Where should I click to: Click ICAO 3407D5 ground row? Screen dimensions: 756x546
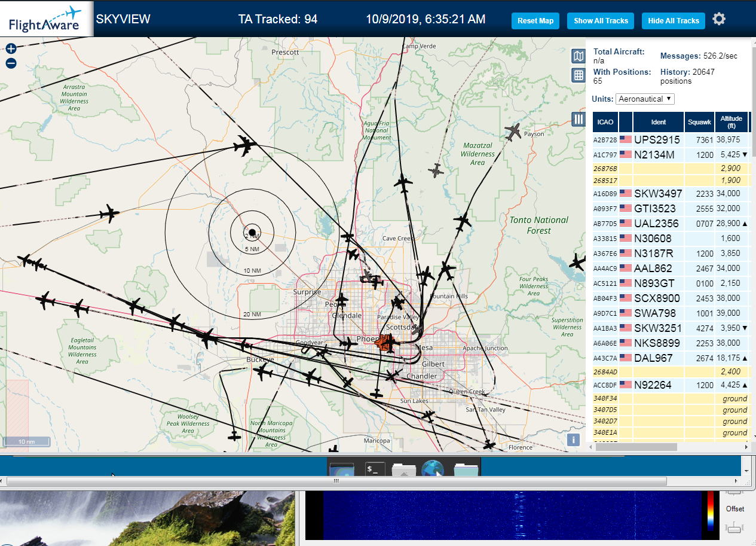pyautogui.click(x=671, y=410)
